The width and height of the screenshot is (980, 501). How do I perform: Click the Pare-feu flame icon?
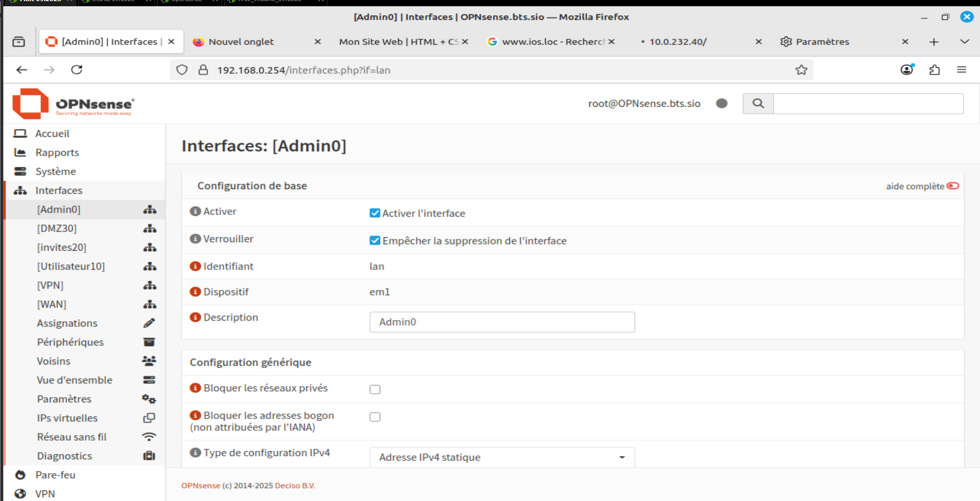20,475
